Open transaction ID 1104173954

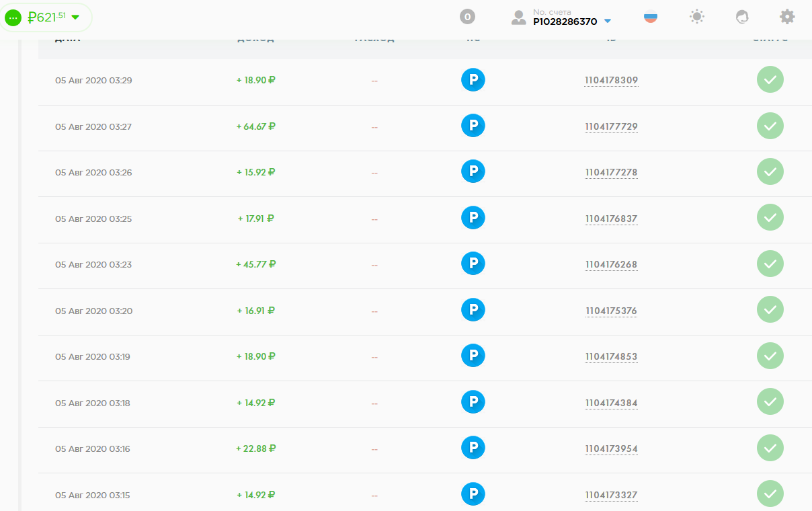pyautogui.click(x=611, y=448)
